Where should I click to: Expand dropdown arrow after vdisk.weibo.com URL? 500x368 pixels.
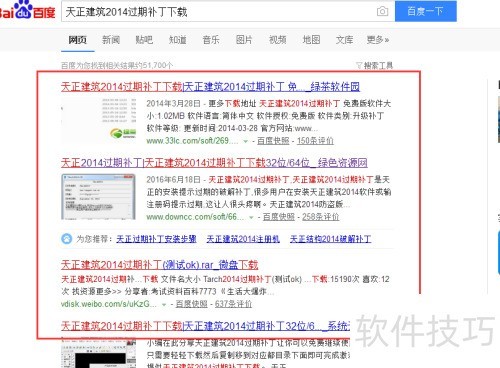tap(164, 305)
